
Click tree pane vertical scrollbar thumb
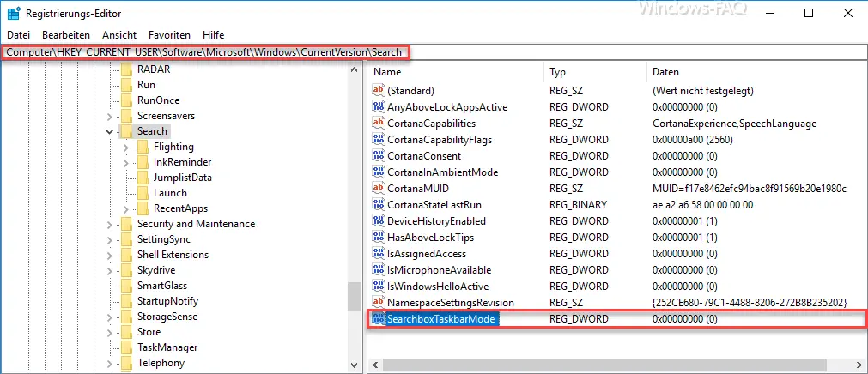point(355,297)
